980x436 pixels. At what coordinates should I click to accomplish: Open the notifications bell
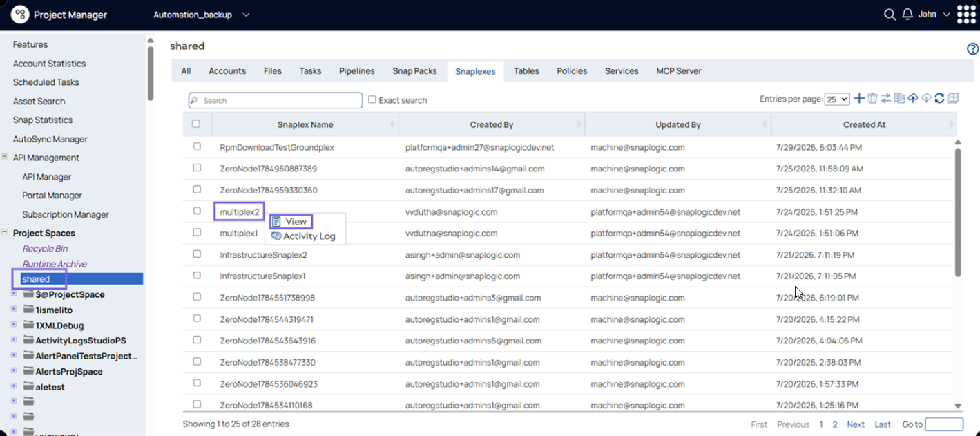[x=907, y=15]
